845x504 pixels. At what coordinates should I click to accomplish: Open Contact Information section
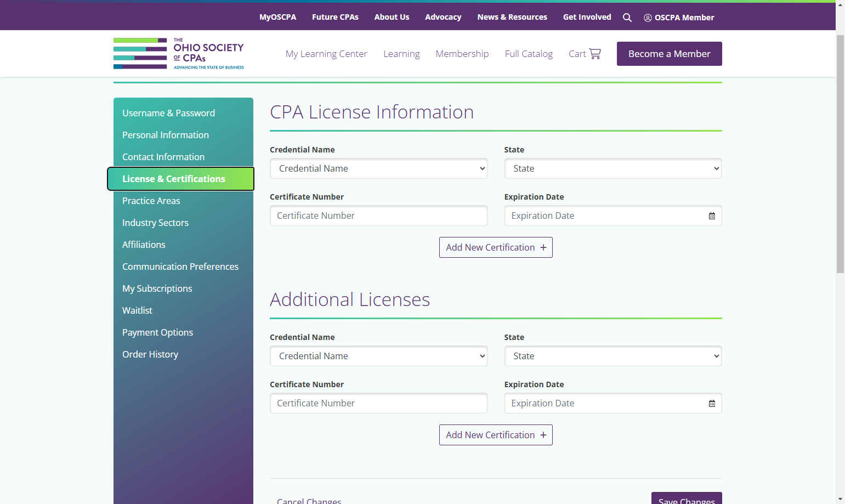pos(163,157)
